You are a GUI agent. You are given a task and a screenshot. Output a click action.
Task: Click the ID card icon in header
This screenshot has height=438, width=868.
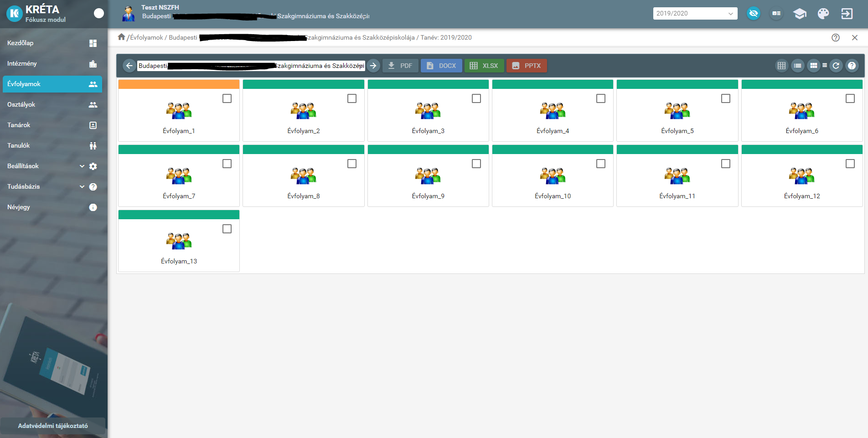coord(776,14)
